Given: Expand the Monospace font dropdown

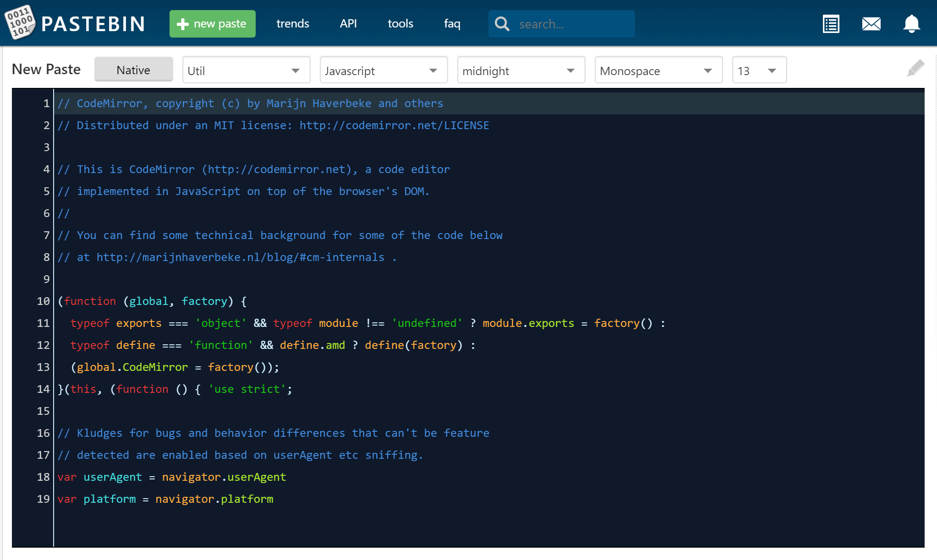Looking at the screenshot, I should tap(658, 71).
